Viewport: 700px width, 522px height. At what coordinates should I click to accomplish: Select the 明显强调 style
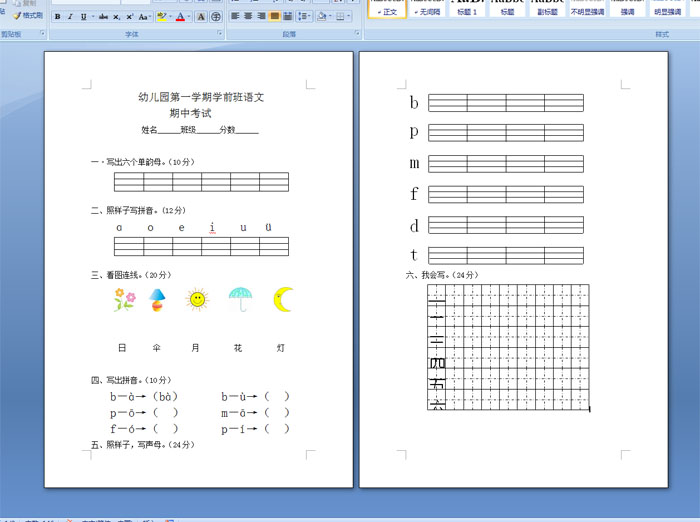(x=668, y=8)
